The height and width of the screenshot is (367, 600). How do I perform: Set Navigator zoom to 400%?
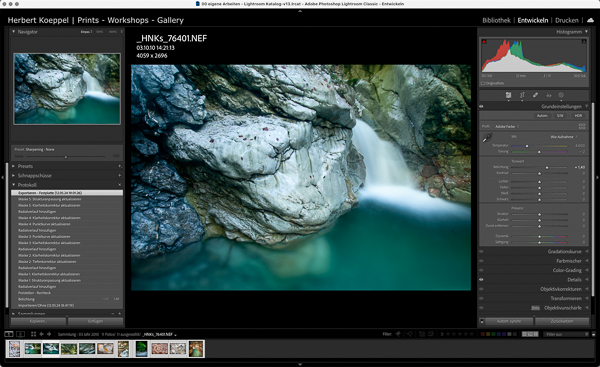coord(113,32)
